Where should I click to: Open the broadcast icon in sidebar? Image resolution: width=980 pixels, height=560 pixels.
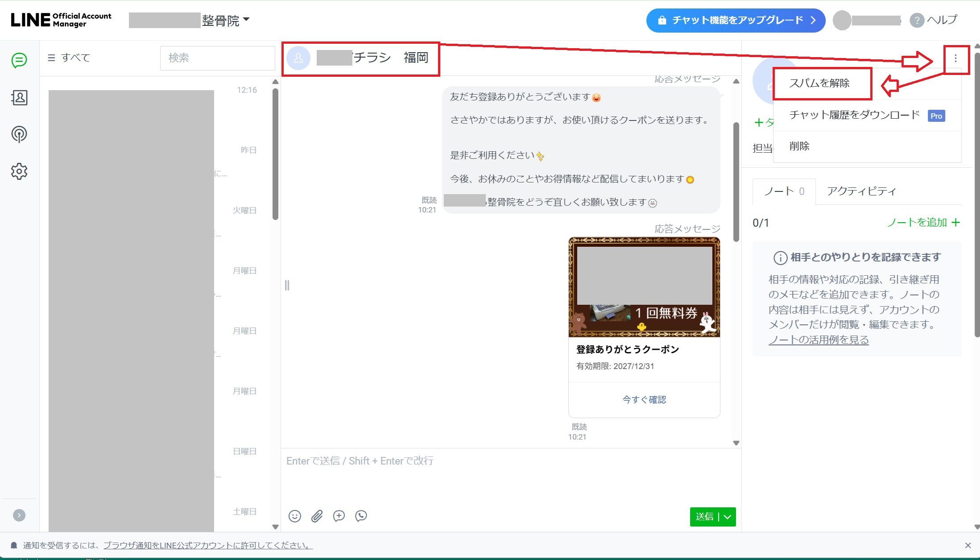19,134
